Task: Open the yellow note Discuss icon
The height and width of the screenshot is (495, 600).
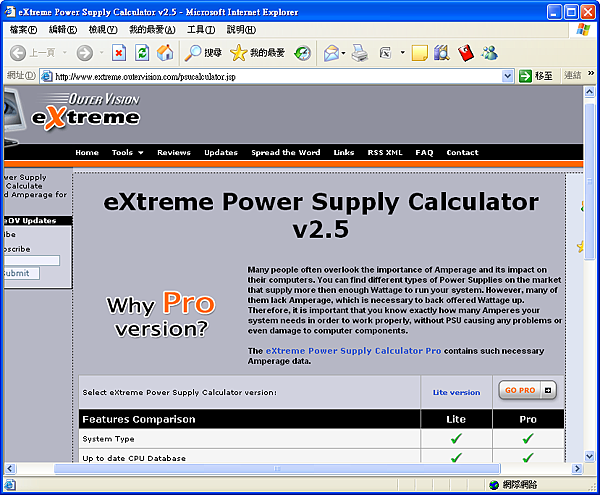Action: (419, 53)
